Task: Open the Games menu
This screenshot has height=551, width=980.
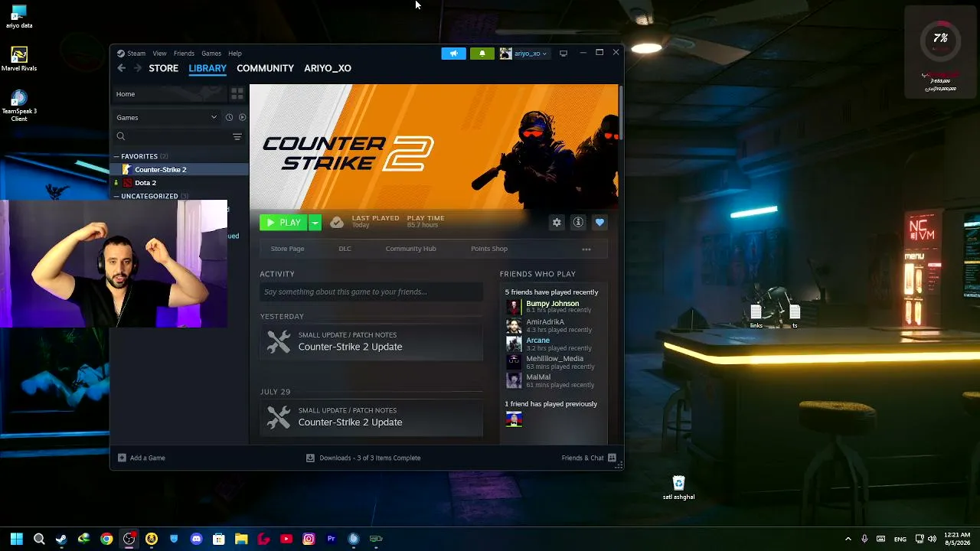Action: (211, 54)
